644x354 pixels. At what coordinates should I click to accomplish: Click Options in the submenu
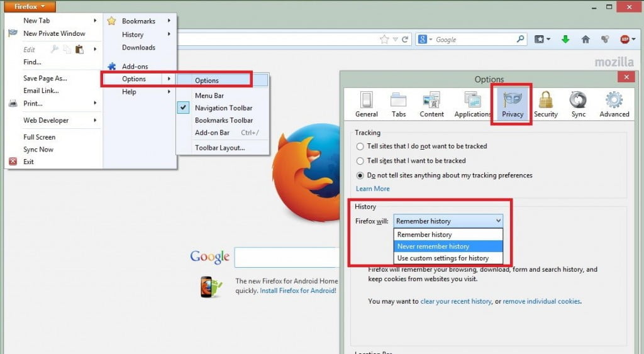click(x=207, y=80)
